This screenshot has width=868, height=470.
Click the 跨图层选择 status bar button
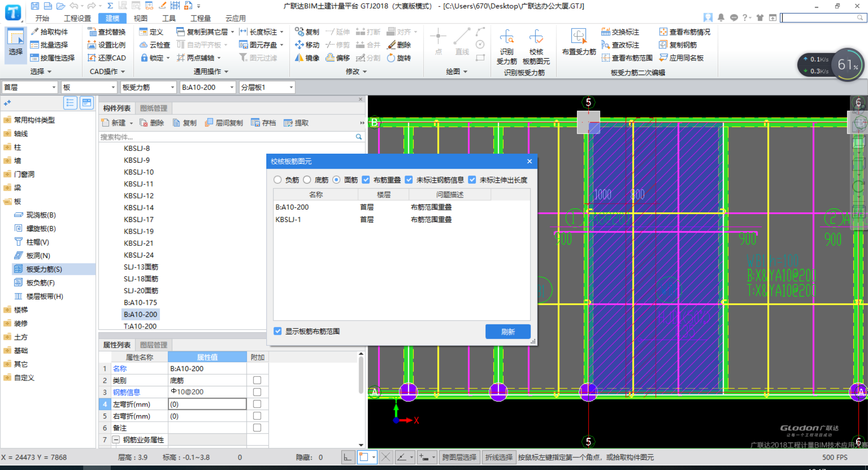459,457
